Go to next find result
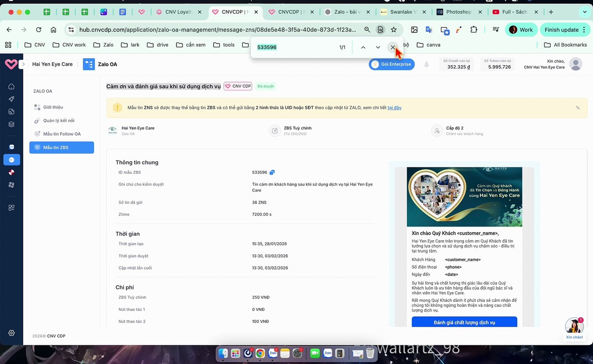Viewport: 593px width, 364px height. pos(378,48)
